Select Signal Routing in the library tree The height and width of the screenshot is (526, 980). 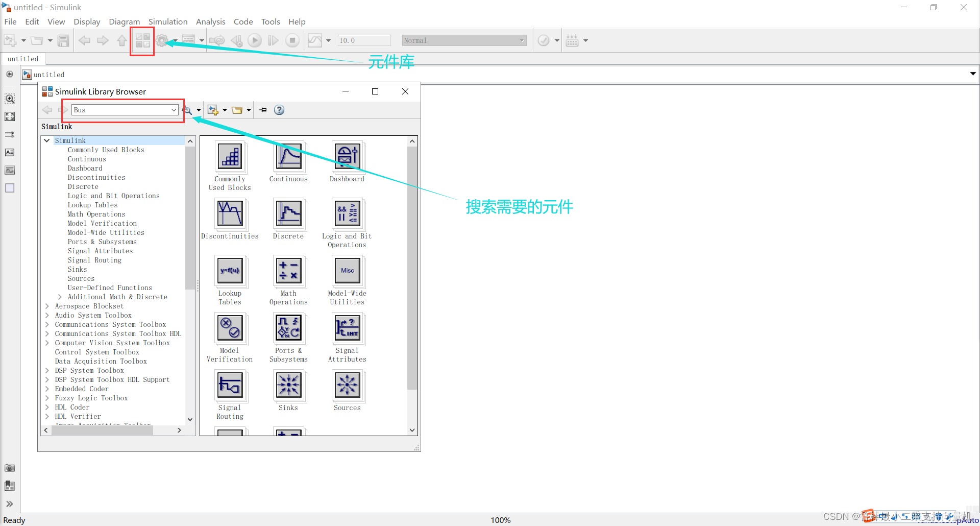pyautogui.click(x=95, y=260)
